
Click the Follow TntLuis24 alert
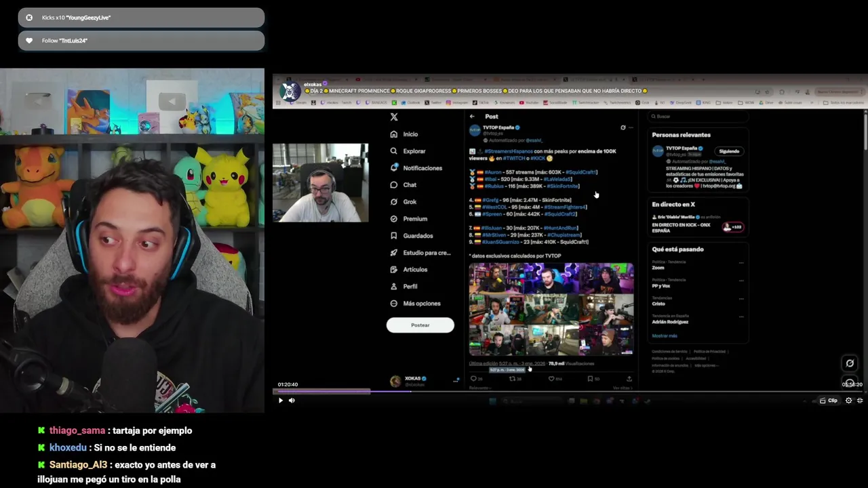tap(141, 41)
